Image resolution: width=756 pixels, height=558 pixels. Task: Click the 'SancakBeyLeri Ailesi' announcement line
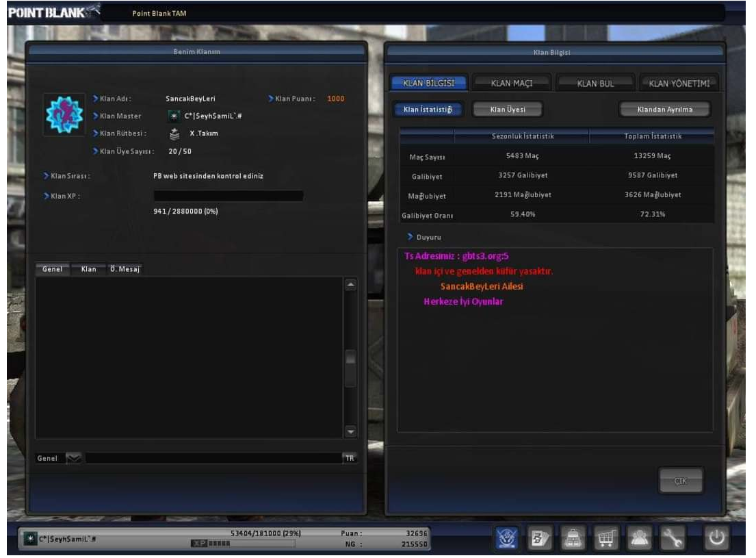pyautogui.click(x=482, y=286)
